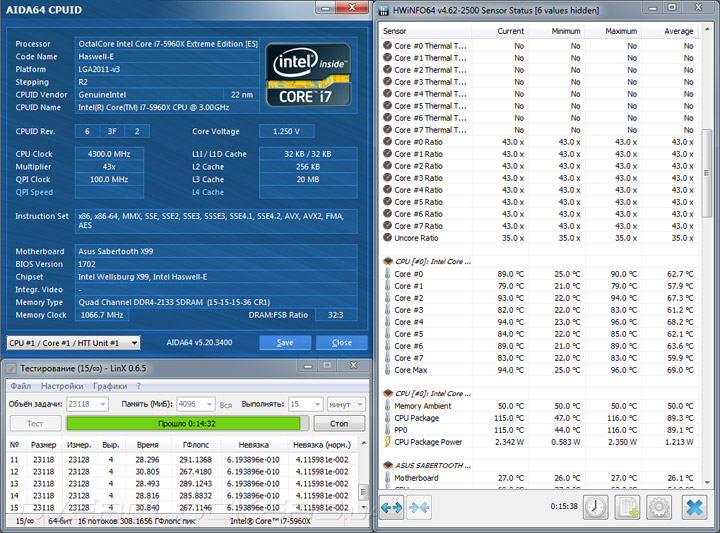The height and width of the screenshot is (533, 720).
Task: Click AIDA64 Motherboard Asus Sabertooth X99 field
Action: click(x=216, y=251)
